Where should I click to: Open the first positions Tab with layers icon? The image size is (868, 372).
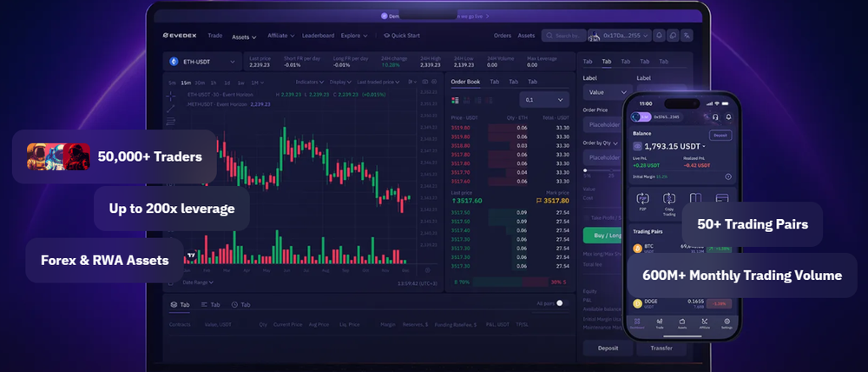pyautogui.click(x=180, y=305)
